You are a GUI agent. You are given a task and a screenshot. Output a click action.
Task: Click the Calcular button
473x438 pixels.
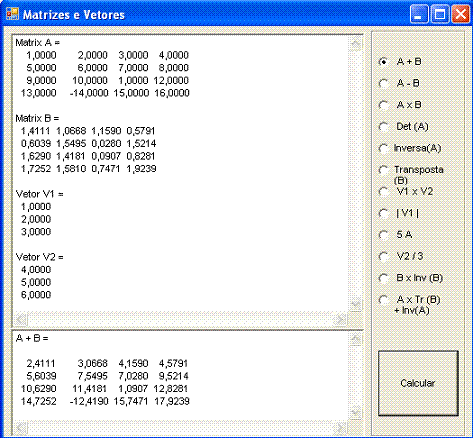418,383
